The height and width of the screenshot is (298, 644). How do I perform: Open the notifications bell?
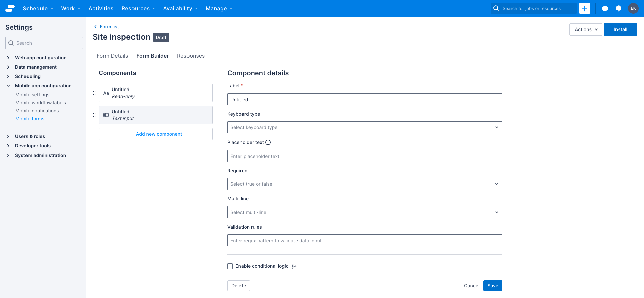pos(619,8)
